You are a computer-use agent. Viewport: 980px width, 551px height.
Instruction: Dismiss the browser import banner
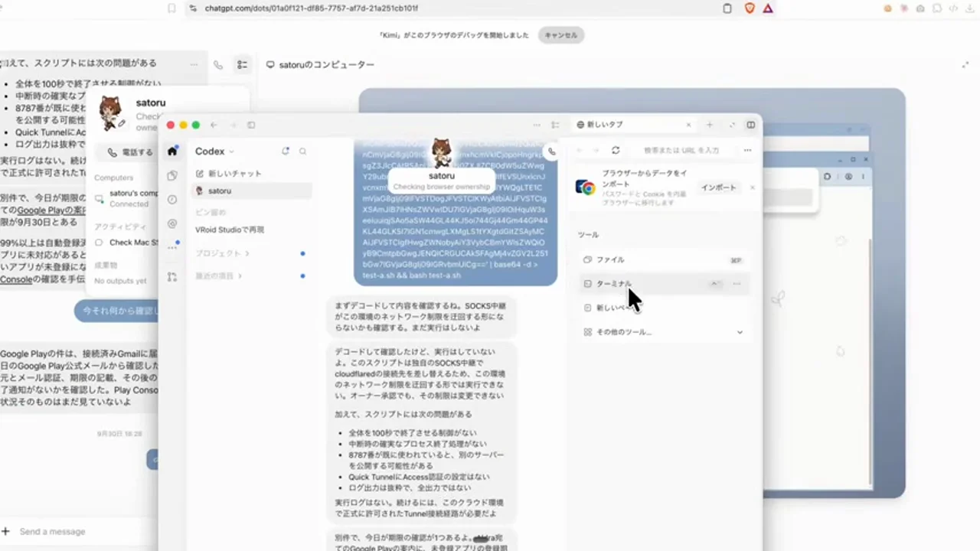tap(752, 187)
